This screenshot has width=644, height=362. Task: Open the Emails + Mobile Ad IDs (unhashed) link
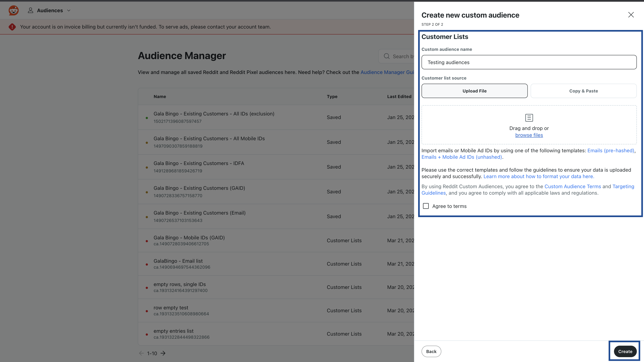click(x=461, y=157)
